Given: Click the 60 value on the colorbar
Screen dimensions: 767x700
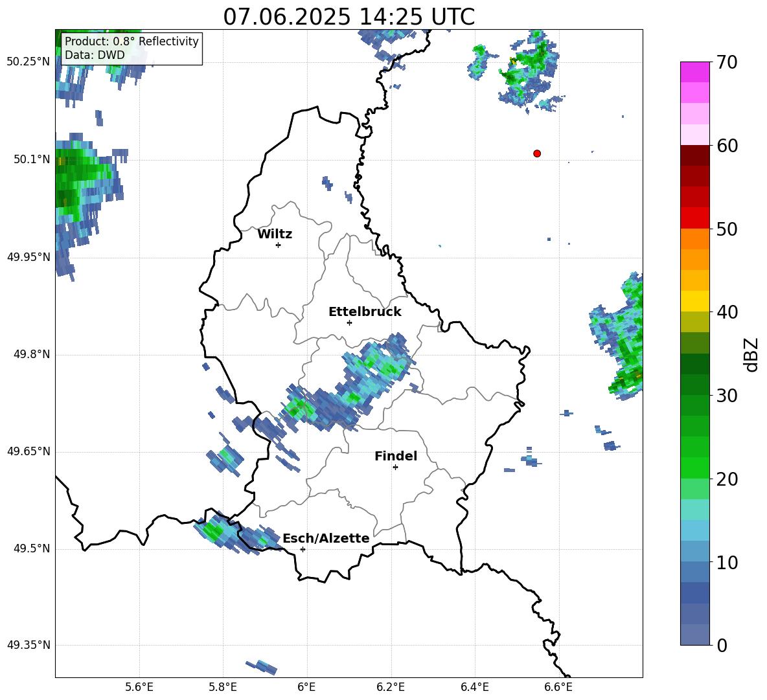Looking at the screenshot, I should coord(727,146).
